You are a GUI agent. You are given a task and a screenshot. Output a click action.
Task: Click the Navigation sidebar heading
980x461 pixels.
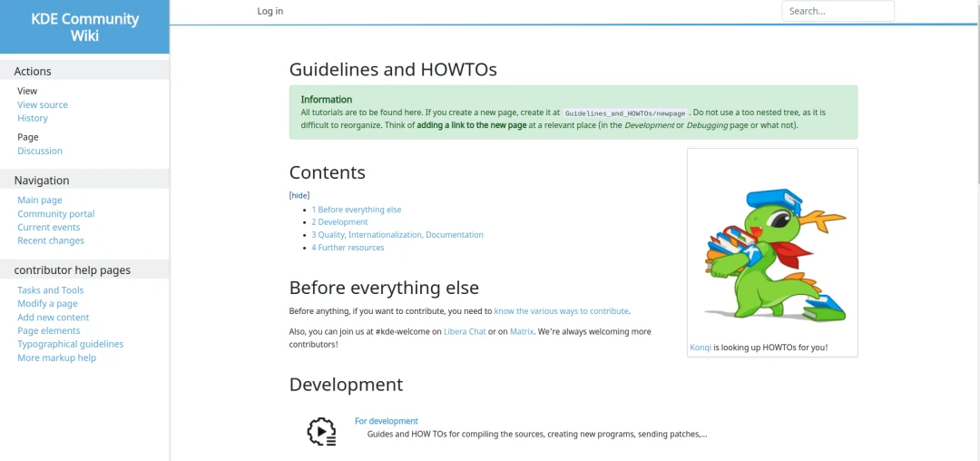(x=42, y=181)
